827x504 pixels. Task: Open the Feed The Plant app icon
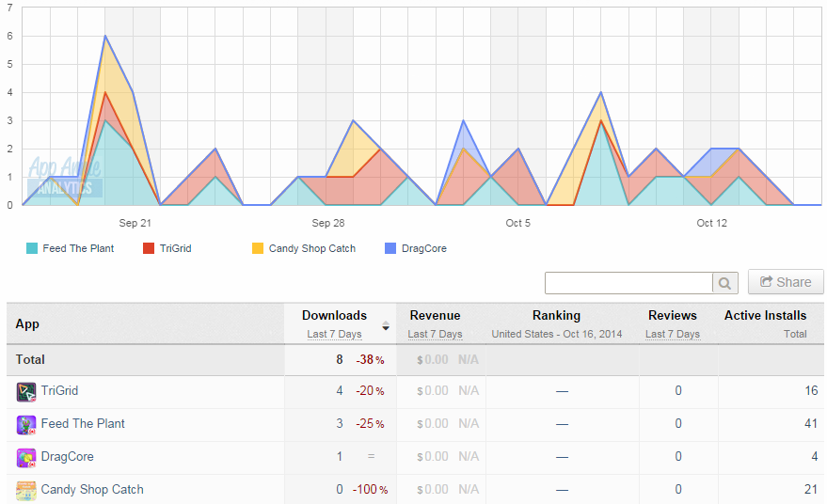[25, 424]
